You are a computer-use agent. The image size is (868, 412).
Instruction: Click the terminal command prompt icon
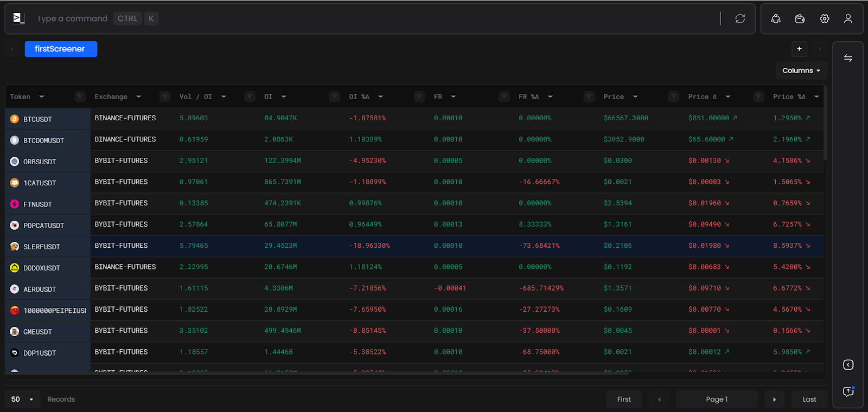click(x=19, y=18)
